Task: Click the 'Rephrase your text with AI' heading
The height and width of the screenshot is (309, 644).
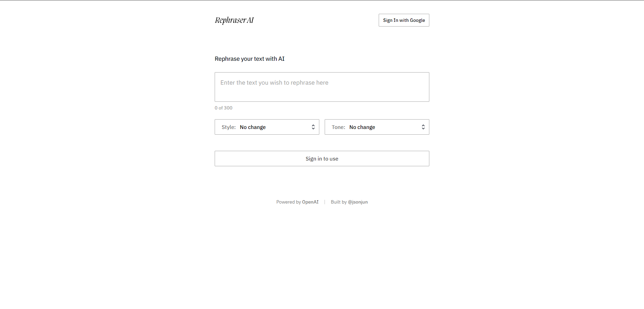Action: 250,59
